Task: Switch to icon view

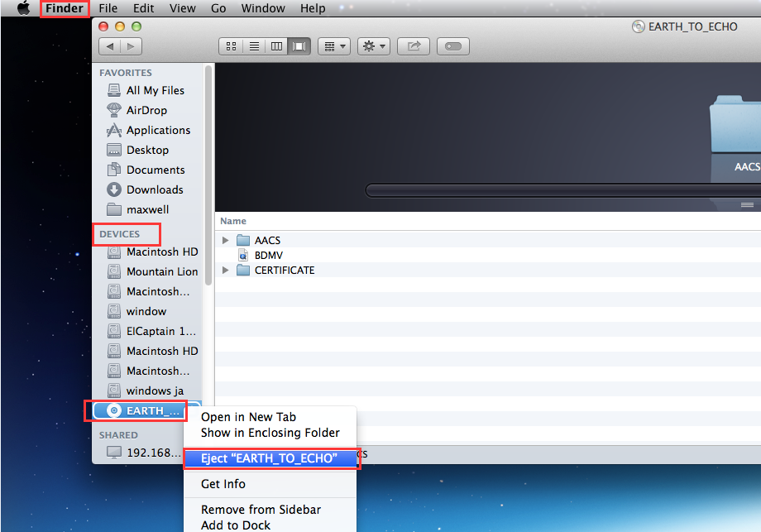Action: [x=231, y=46]
